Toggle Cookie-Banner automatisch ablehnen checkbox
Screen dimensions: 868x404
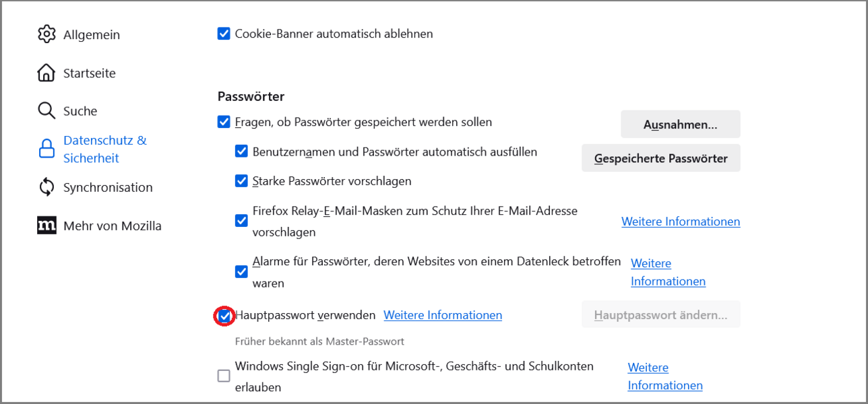click(x=224, y=34)
